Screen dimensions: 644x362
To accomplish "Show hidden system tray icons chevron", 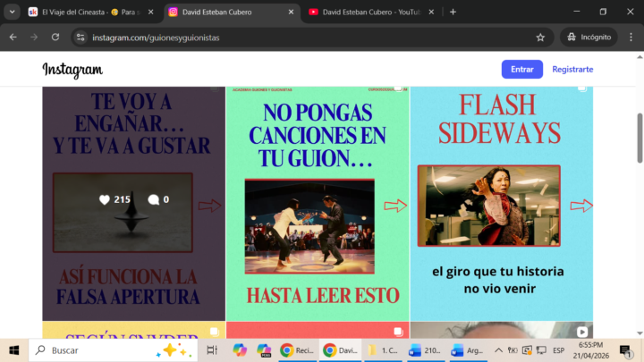I will click(498, 350).
